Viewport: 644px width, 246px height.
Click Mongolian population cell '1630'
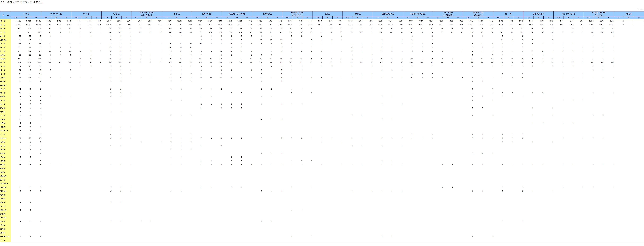pos(19,28)
